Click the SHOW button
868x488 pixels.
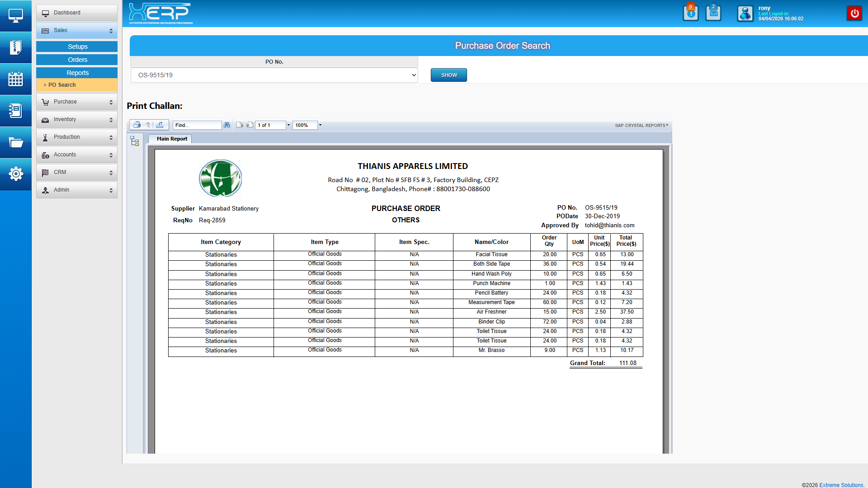(x=448, y=75)
